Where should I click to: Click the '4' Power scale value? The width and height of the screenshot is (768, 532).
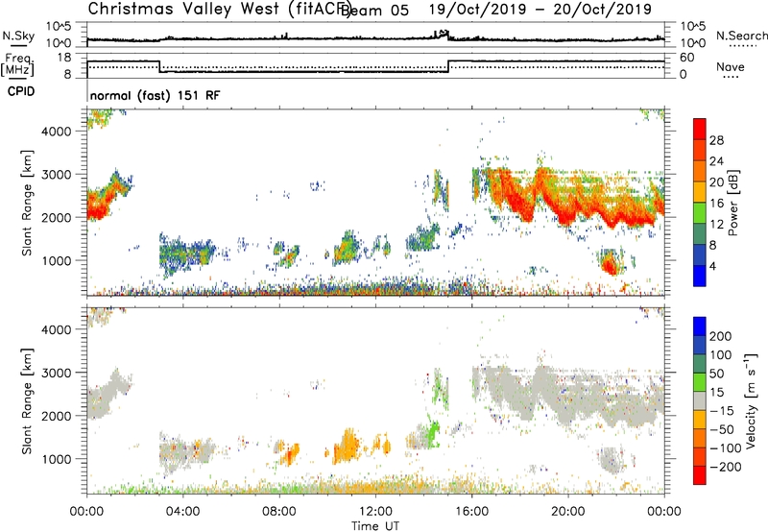(x=712, y=266)
